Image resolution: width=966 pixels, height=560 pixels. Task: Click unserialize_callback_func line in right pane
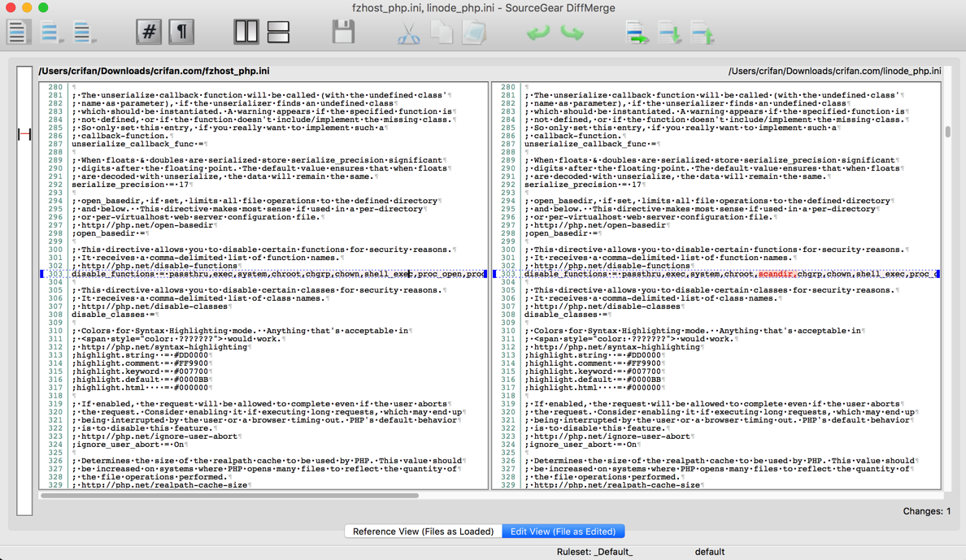tap(591, 144)
